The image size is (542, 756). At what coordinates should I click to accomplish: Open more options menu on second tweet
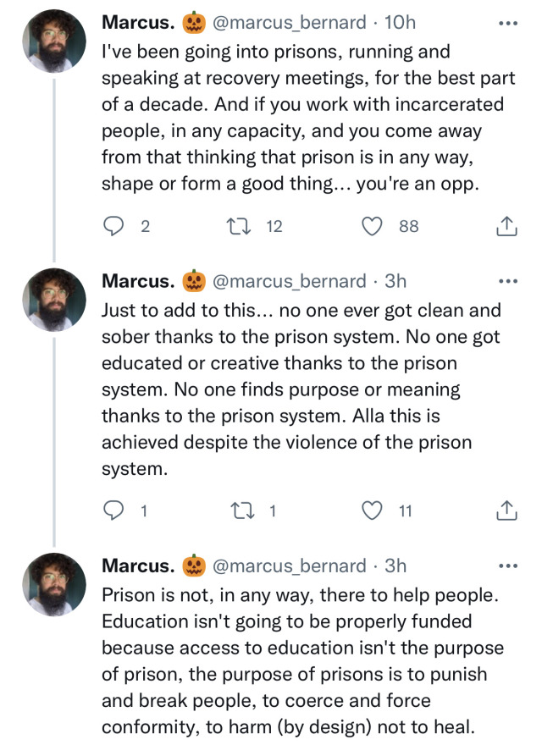click(507, 280)
